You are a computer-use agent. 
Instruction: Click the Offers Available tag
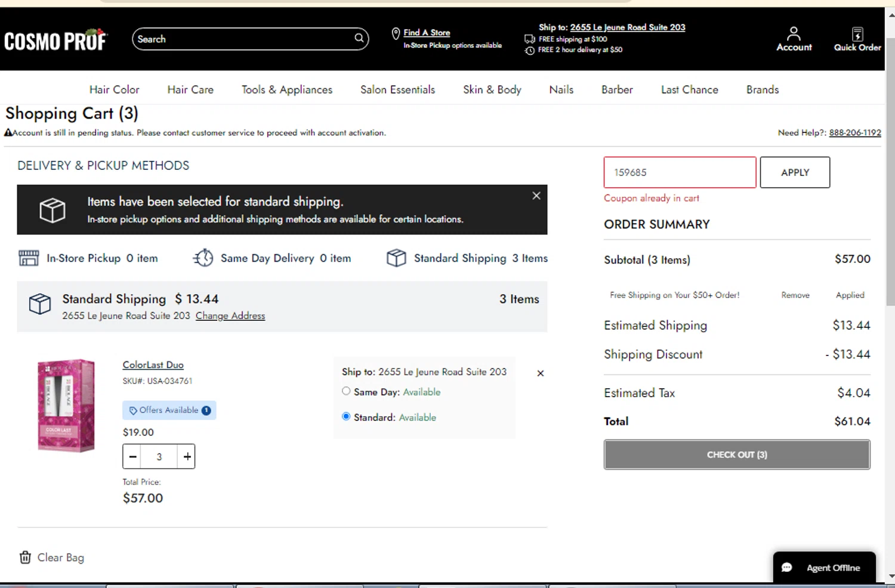click(169, 410)
